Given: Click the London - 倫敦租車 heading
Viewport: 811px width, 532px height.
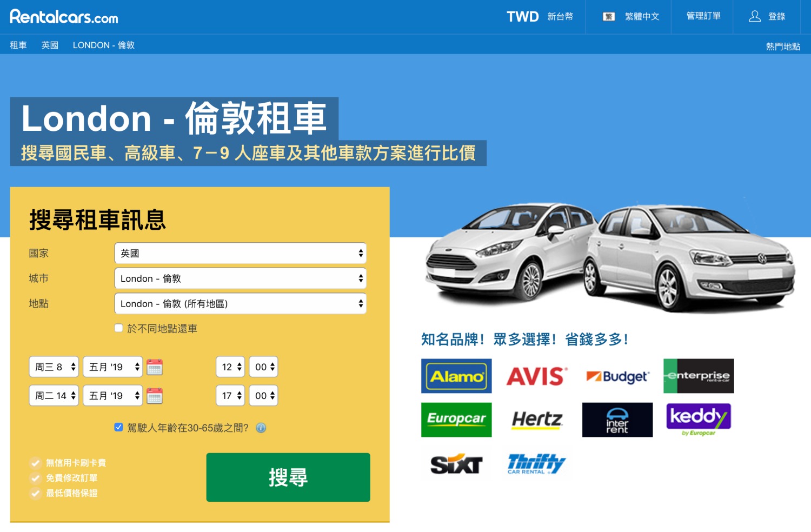Looking at the screenshot, I should [174, 118].
